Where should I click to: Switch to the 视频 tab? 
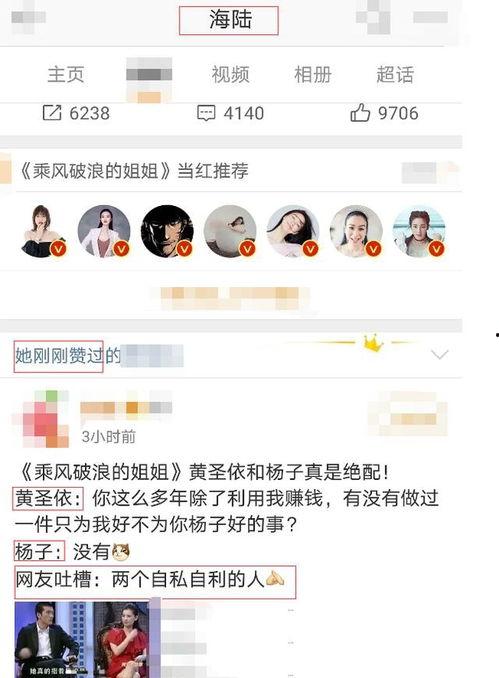(x=230, y=74)
